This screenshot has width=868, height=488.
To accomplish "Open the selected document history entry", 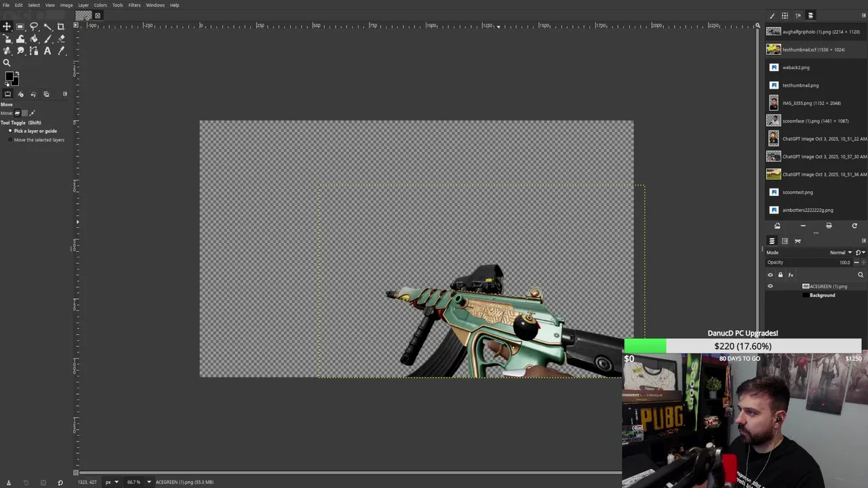I will pyautogui.click(x=777, y=226).
